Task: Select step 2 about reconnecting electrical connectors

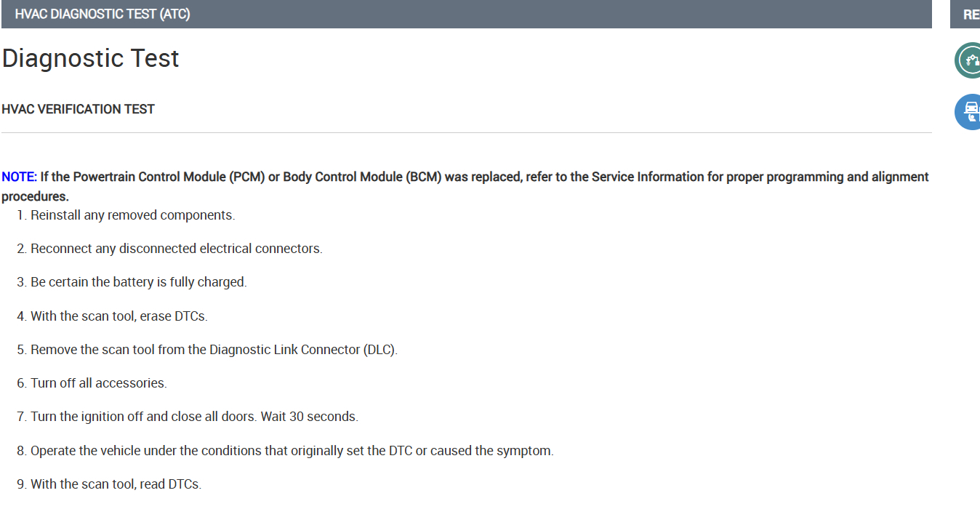Action: point(176,249)
